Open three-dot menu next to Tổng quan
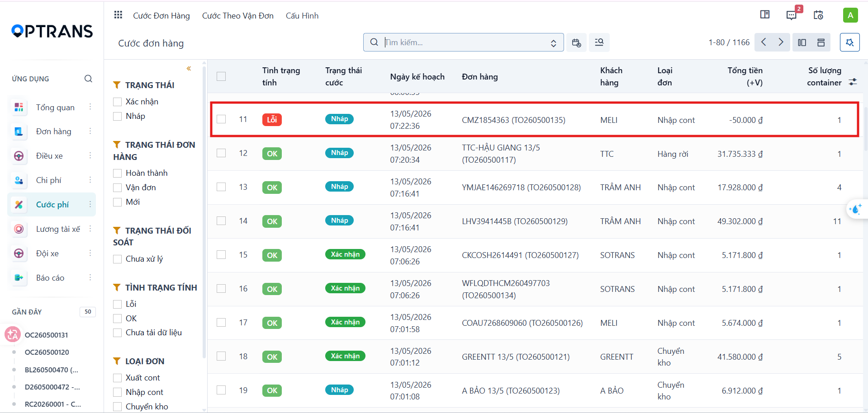 click(x=90, y=107)
